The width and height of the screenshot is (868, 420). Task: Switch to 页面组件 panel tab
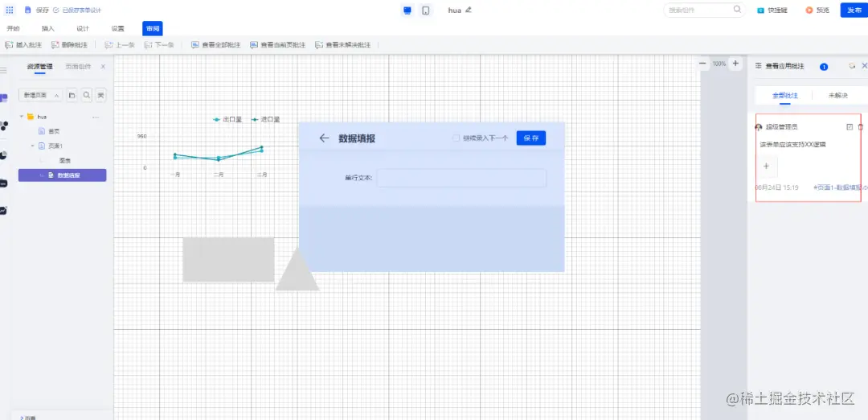(78, 67)
